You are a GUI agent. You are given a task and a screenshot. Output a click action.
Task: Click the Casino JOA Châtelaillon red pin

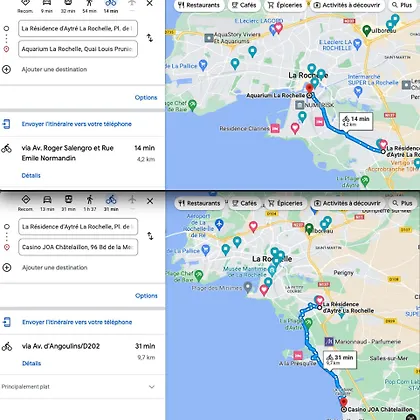343,402
